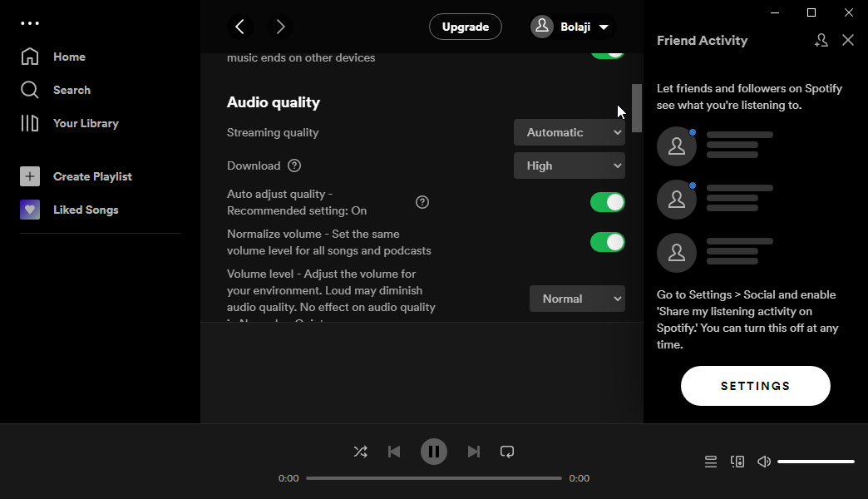Close the Friend Activity panel
Viewport: 868px width, 499px height.
point(847,40)
